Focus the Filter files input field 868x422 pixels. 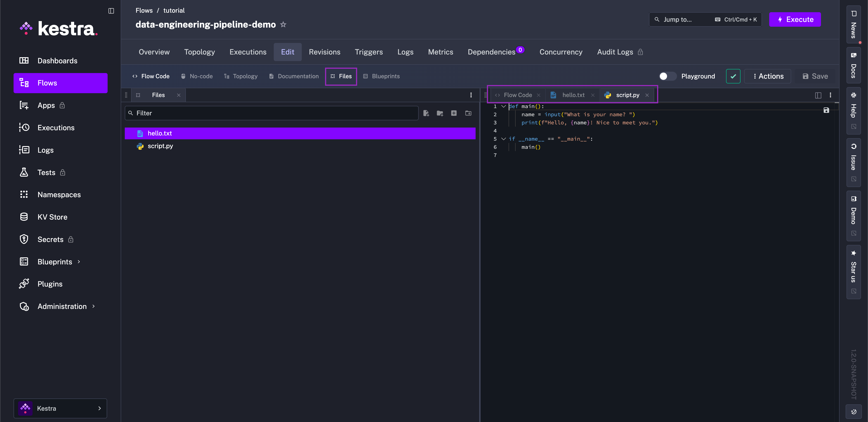[271, 113]
